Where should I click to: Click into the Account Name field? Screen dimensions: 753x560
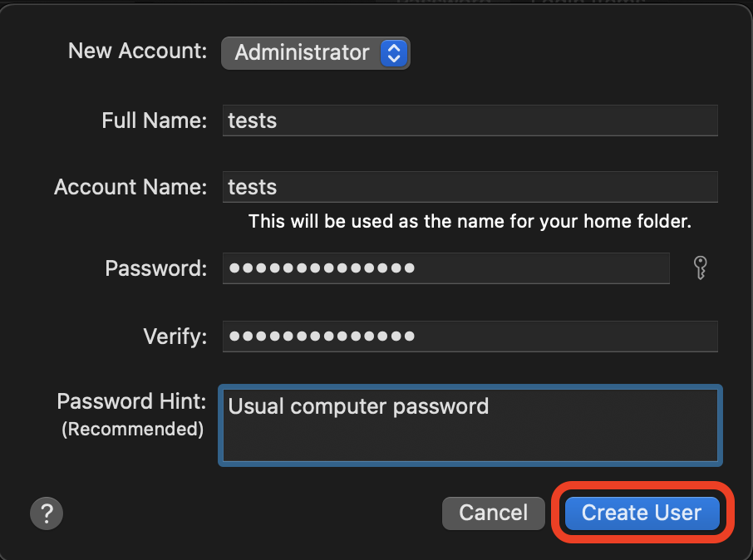click(x=470, y=187)
